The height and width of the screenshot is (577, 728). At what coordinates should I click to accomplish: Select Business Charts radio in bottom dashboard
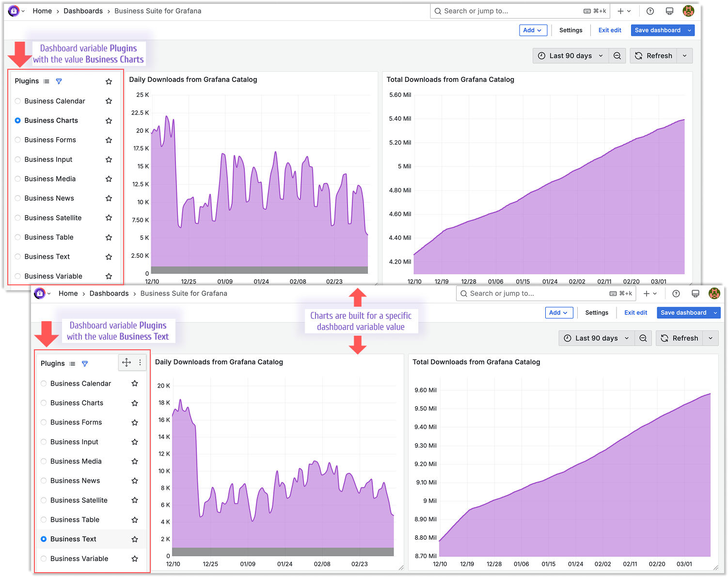click(x=44, y=403)
